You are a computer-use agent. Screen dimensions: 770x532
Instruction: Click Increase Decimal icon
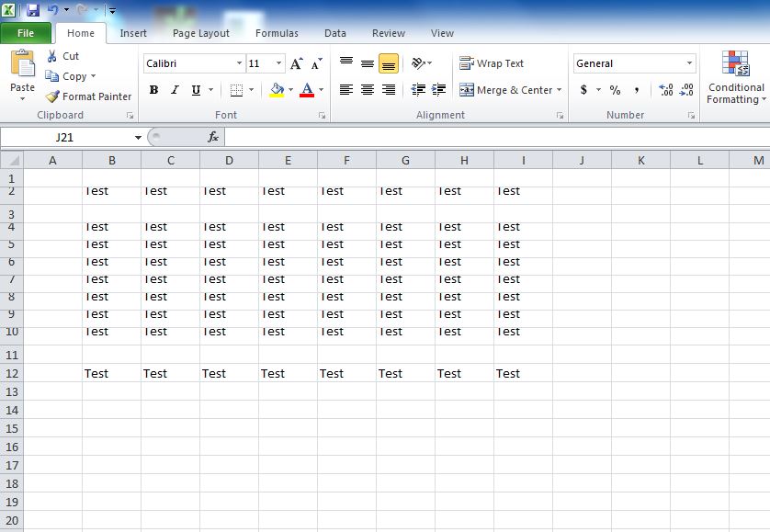[x=666, y=90]
